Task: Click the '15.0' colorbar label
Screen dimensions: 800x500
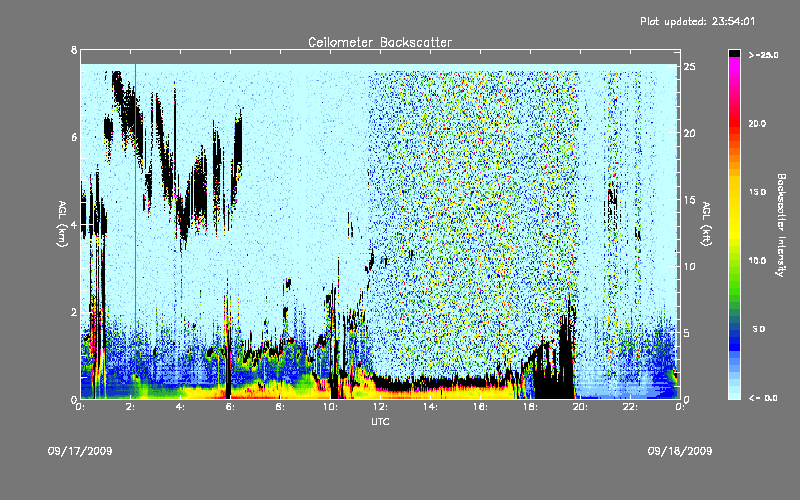Action: pyautogui.click(x=757, y=192)
